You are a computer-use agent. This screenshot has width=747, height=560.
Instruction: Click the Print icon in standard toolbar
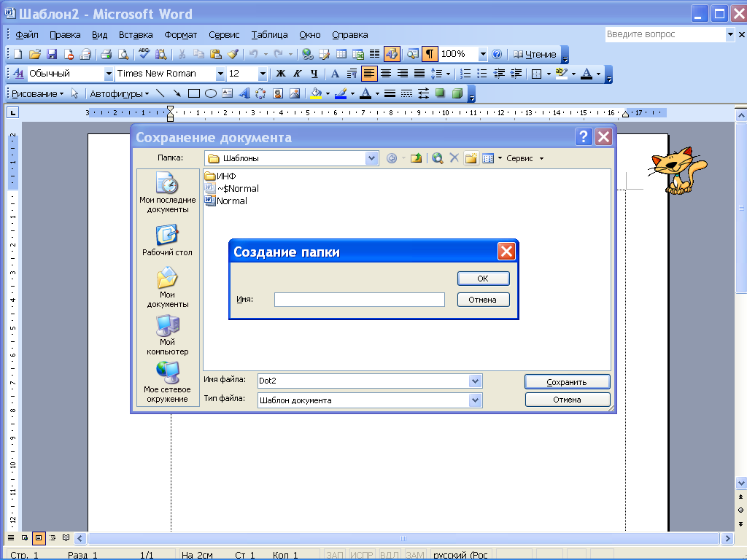(106, 54)
